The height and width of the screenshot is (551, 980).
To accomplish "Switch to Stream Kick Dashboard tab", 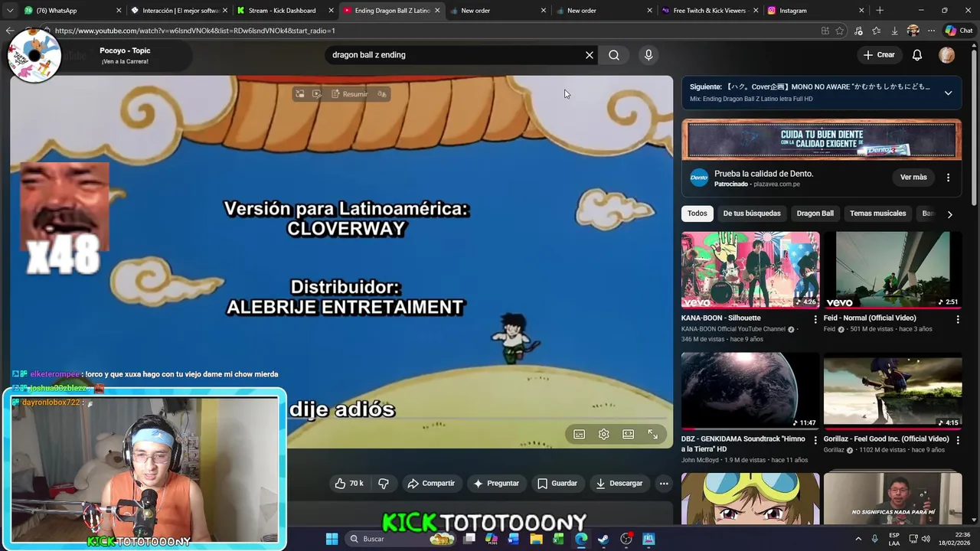I will (x=286, y=11).
